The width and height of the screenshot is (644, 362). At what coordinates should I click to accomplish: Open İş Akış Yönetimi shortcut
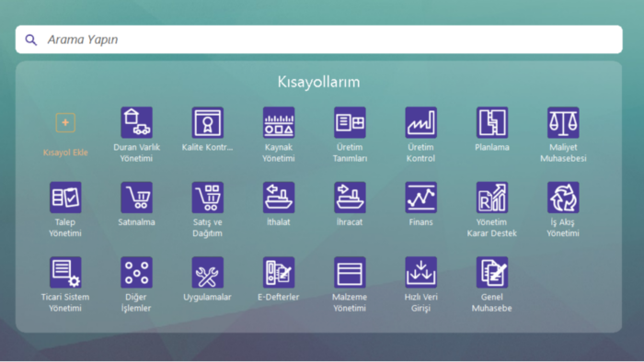(563, 198)
